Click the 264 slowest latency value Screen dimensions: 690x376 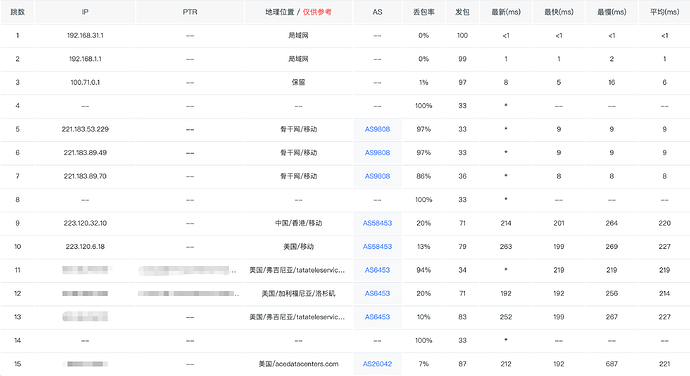click(612, 223)
